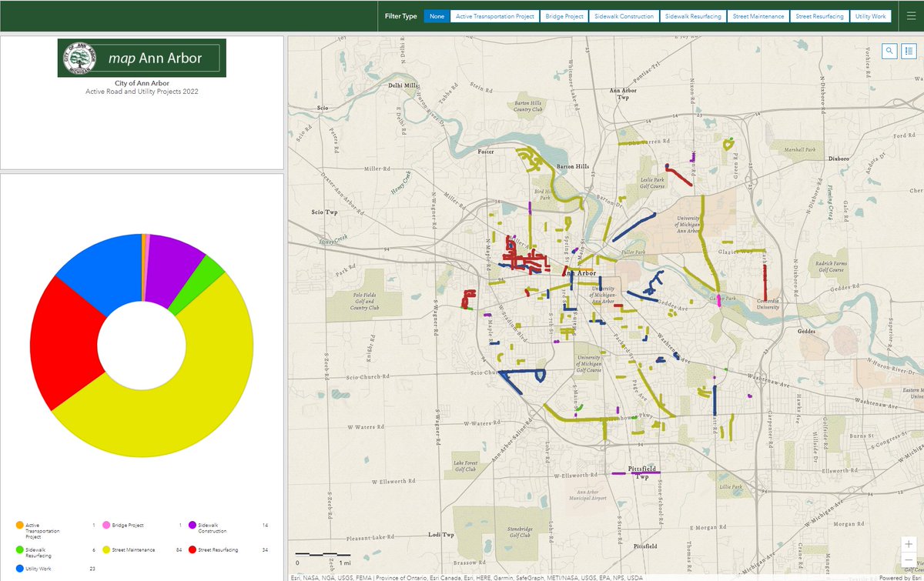Click the Filter Type label
Viewport: 924px width, 581px height.
[x=400, y=16]
